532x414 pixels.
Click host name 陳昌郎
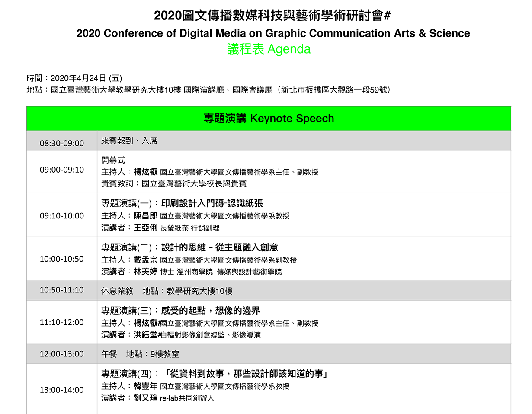coord(145,216)
